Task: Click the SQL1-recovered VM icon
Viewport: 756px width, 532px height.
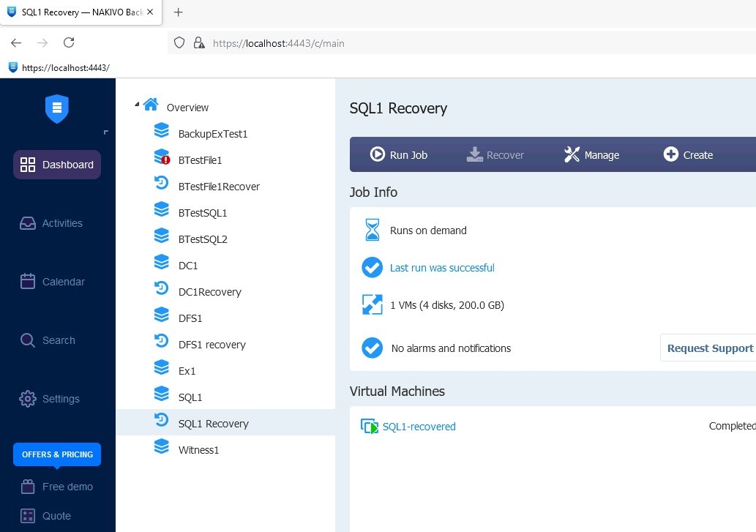Action: coord(370,426)
